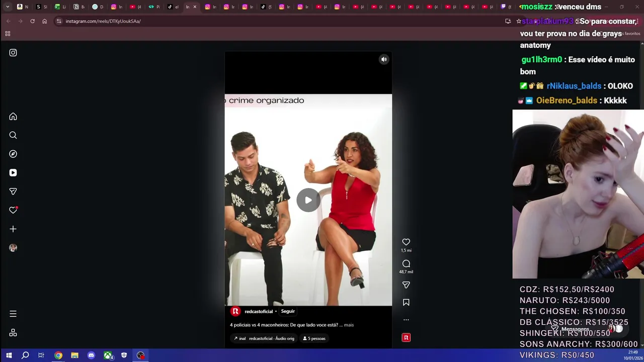Open Reels section in sidebar
This screenshot has width=644, height=362.
coord(13,172)
